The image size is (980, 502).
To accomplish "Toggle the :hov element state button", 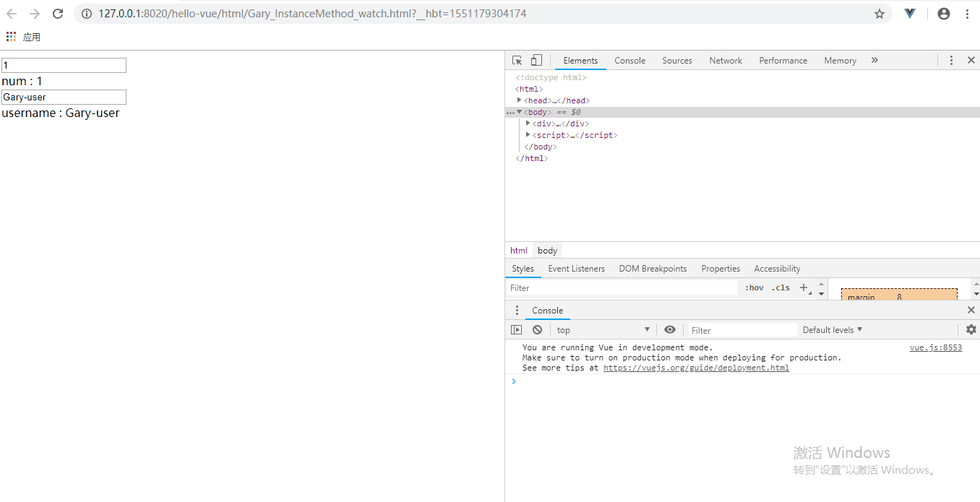I will [x=755, y=287].
